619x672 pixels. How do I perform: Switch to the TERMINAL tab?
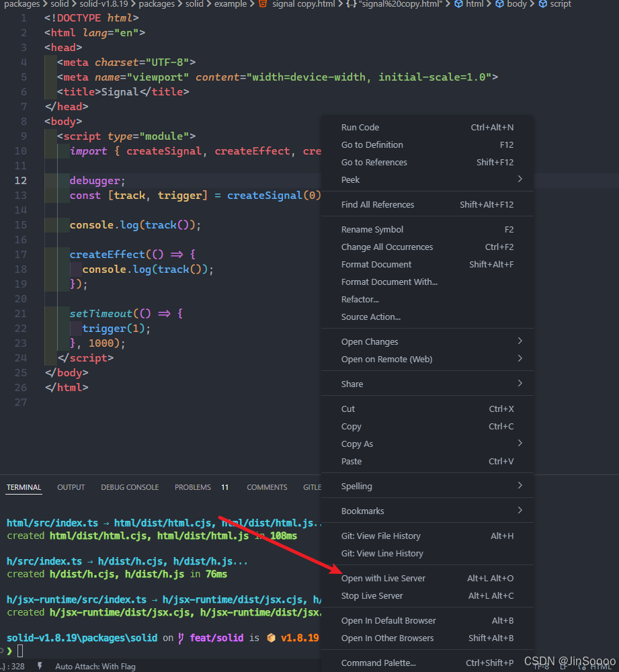click(x=24, y=488)
